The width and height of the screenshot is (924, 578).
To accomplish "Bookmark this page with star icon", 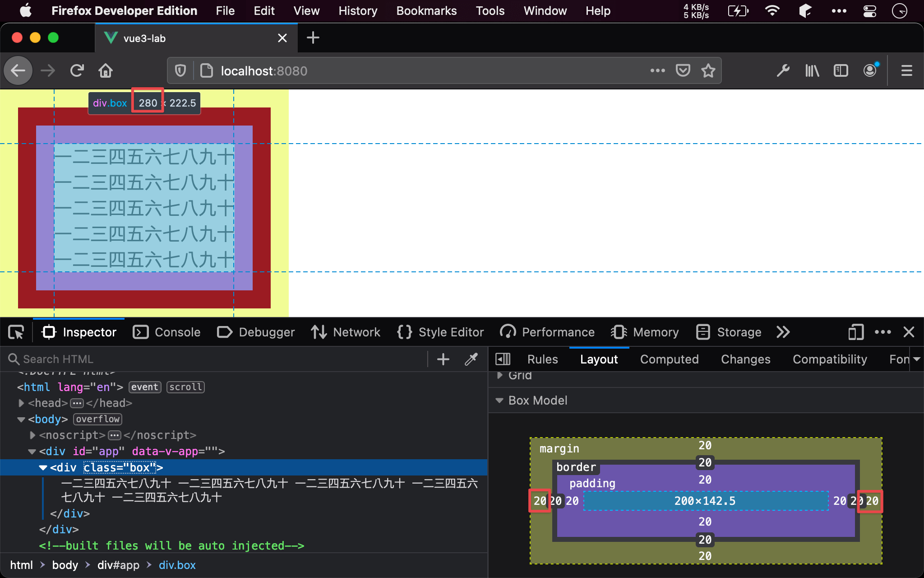I will click(x=708, y=71).
